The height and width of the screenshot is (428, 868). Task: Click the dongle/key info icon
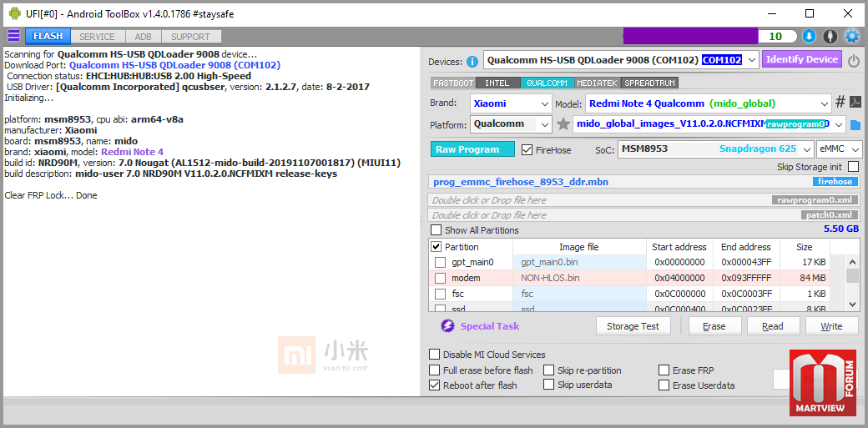[830, 37]
